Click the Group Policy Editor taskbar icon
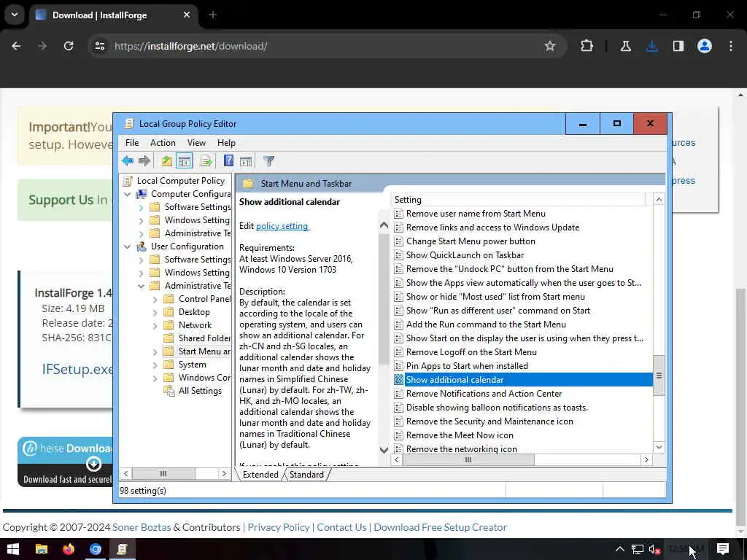Screen dimensions: 747x560 click(x=122, y=549)
